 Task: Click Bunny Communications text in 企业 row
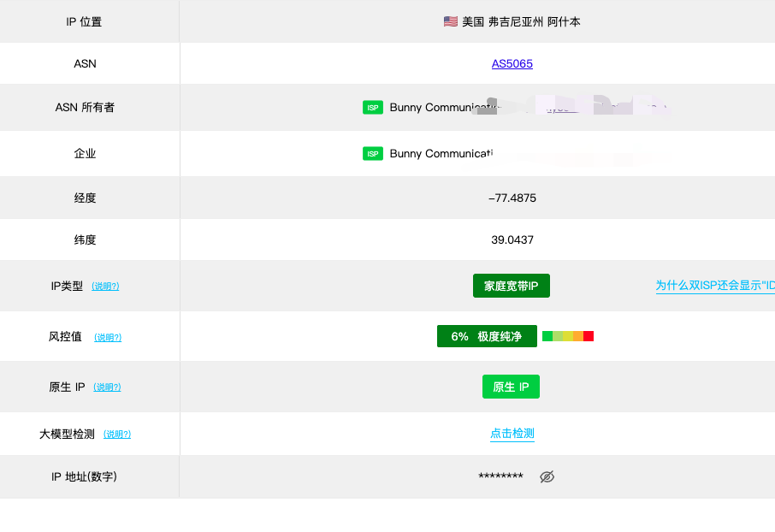pyautogui.click(x=441, y=154)
